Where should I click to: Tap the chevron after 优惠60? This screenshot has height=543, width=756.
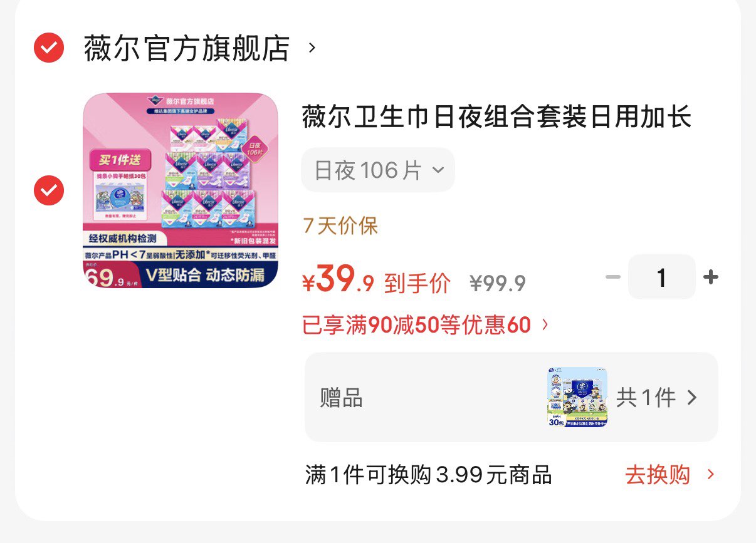tap(544, 324)
